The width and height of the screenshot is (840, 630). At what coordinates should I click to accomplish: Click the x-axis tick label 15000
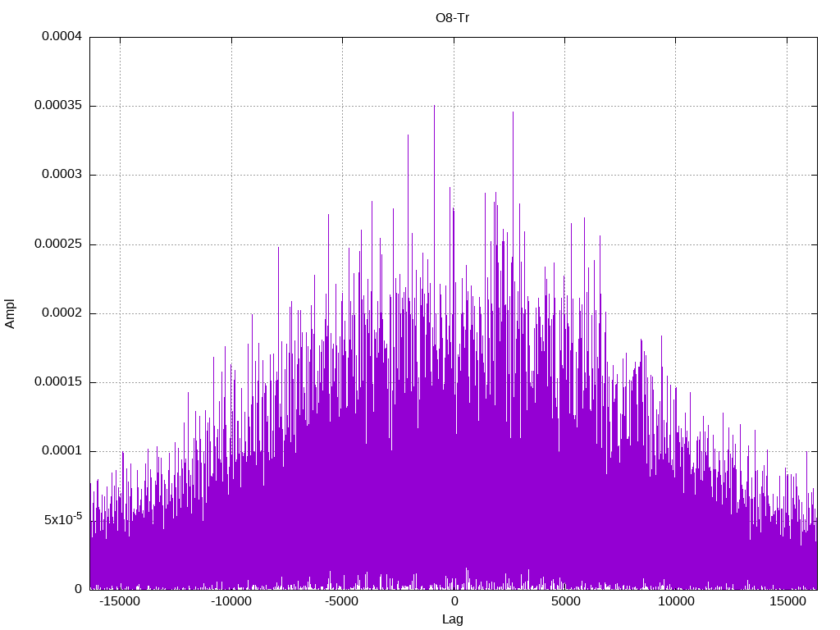tap(787, 601)
